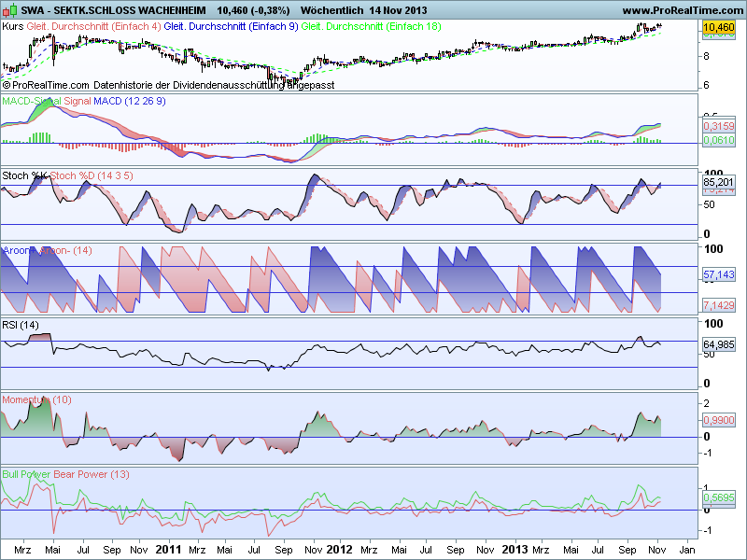This screenshot has height=560, width=747.
Task: Click the RSI value label 64,985
Action: pos(718,344)
